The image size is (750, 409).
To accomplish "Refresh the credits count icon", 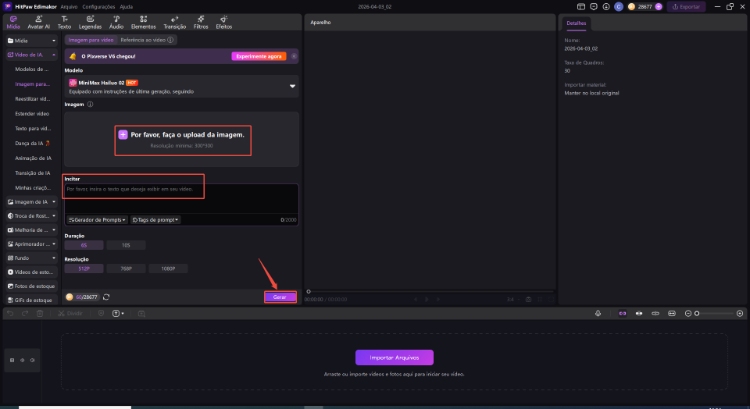I will point(106,297).
